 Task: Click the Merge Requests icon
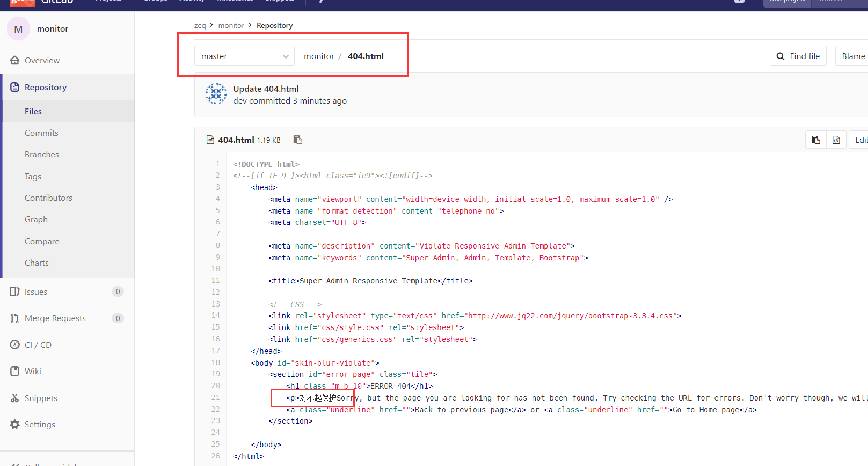[x=15, y=318]
